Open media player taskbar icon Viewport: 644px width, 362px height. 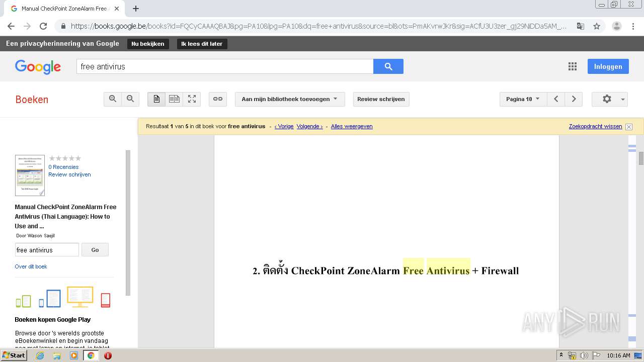click(74, 355)
